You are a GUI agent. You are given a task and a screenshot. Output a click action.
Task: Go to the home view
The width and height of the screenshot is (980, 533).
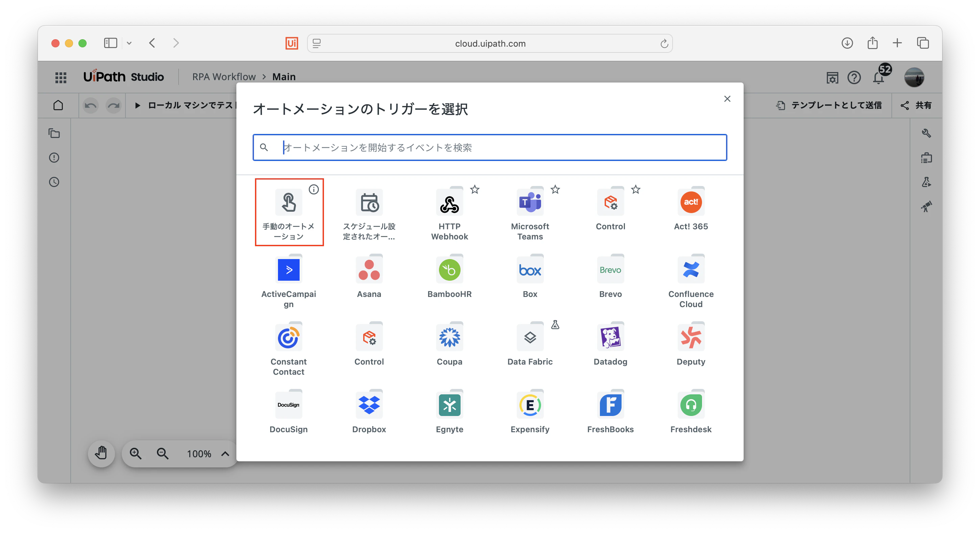(x=58, y=105)
